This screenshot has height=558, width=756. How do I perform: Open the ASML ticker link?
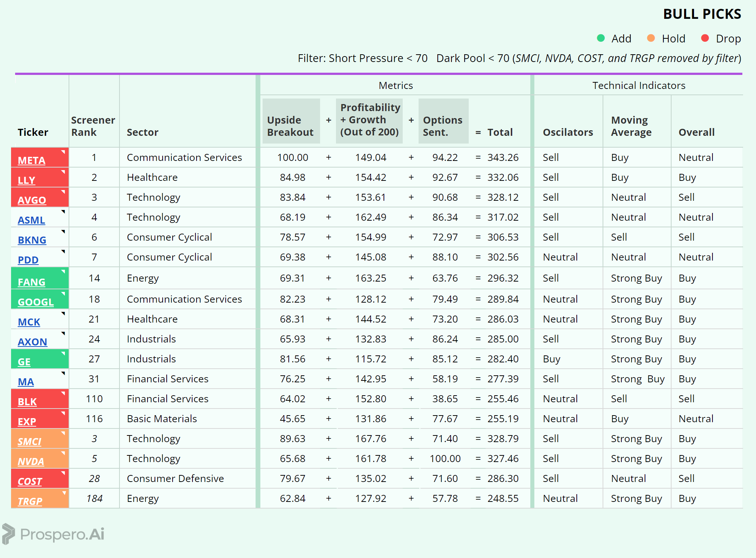tap(31, 220)
